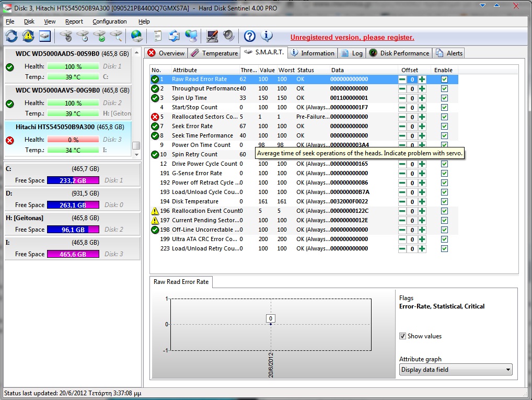
Task: Open the notepad report toolbar icon
Action: (x=158, y=36)
